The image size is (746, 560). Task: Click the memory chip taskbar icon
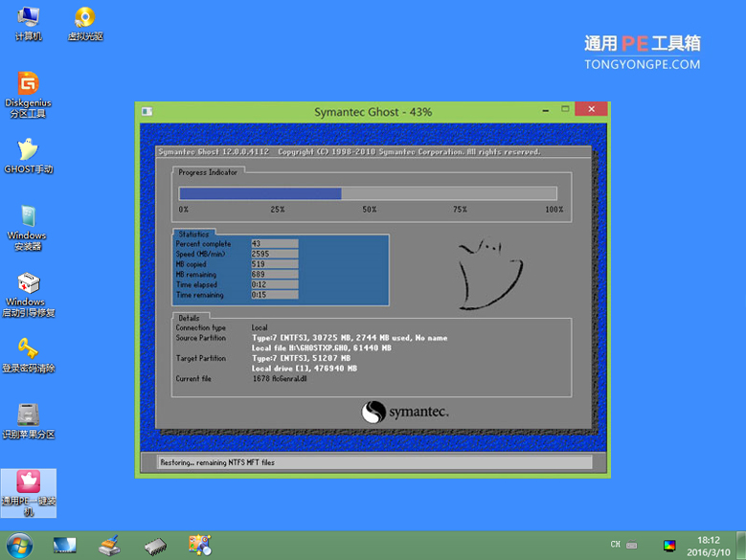point(155,546)
